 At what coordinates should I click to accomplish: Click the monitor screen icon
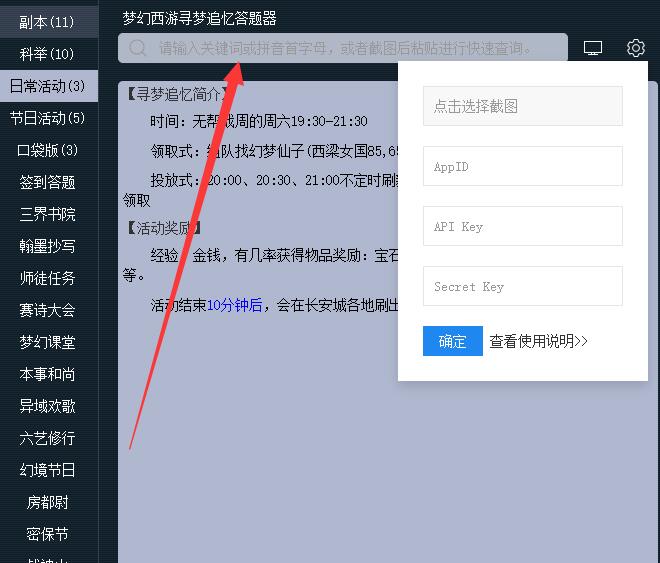[593, 48]
